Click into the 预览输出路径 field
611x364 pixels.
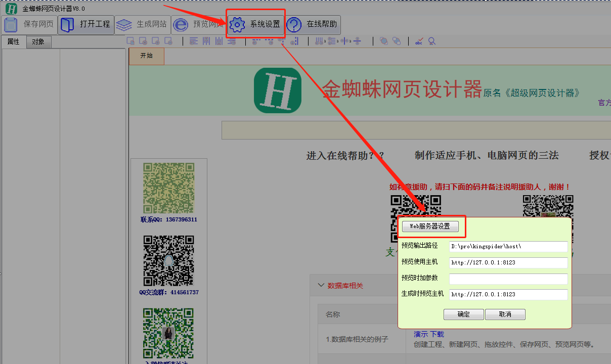click(x=508, y=246)
